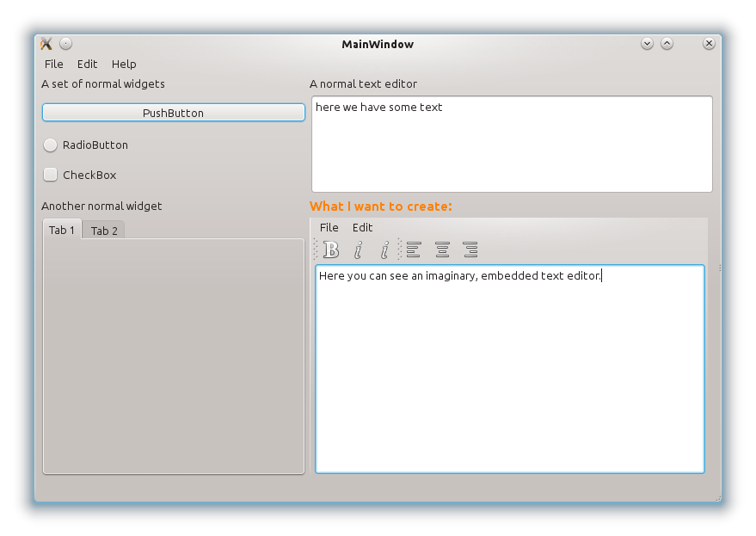Align text right in embedded editor
The image size is (756, 536).
coord(470,250)
